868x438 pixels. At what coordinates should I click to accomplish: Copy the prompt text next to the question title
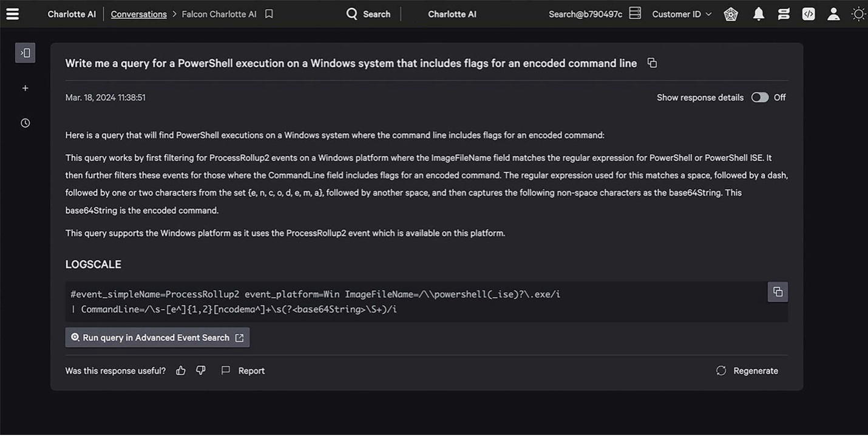[x=652, y=63]
